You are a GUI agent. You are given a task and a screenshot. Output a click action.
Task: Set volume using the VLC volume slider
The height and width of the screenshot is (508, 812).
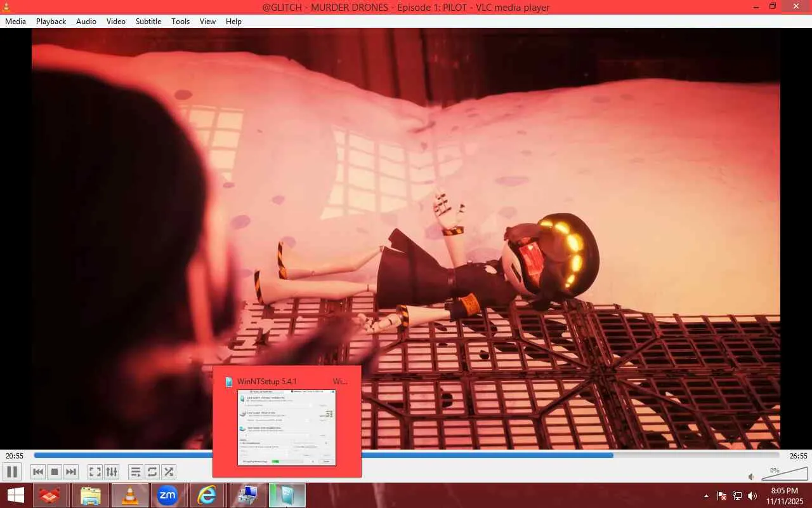pos(783,474)
